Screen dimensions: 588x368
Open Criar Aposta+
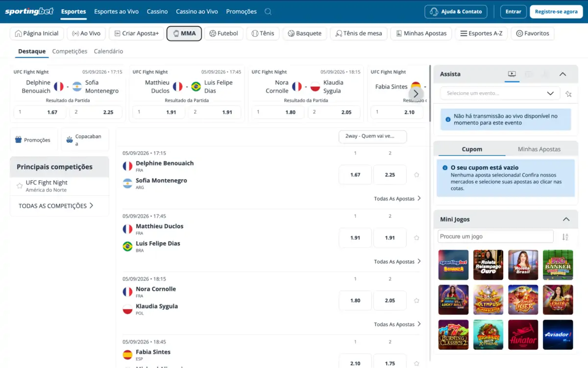coord(136,33)
